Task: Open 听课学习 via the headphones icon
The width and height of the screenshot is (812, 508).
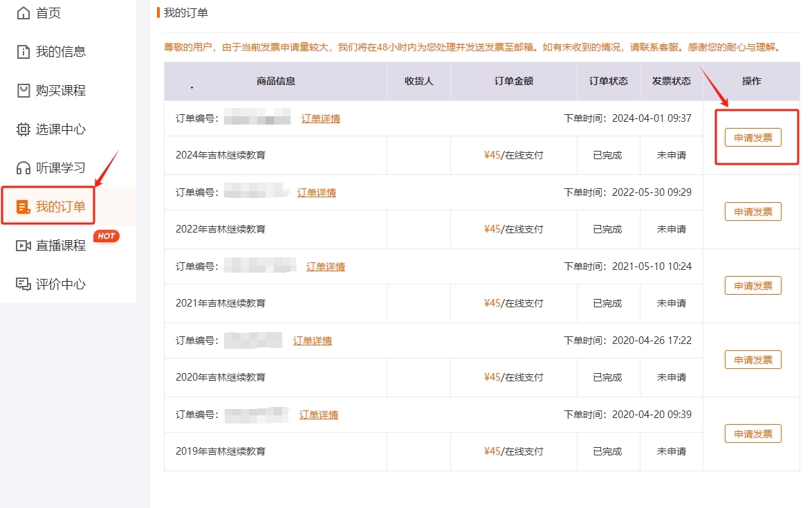Action: pos(23,167)
